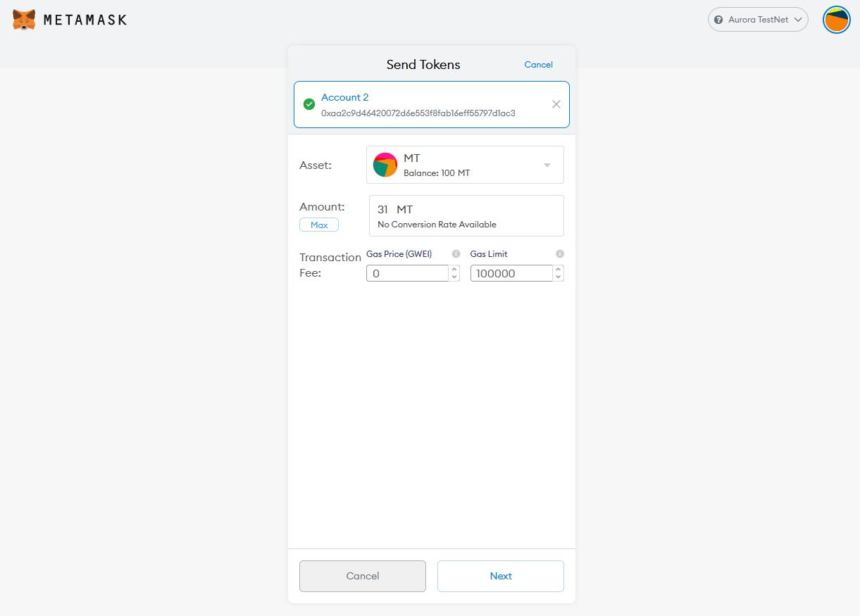Click the Gas Limit info icon

[x=560, y=253]
